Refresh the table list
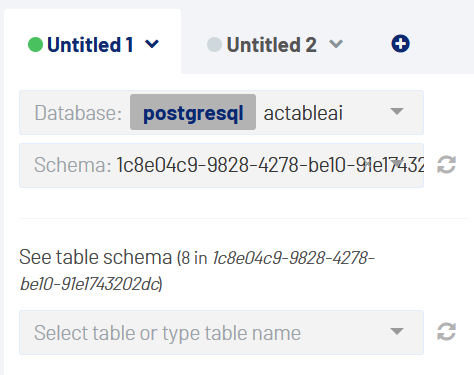474x375 pixels. [446, 331]
